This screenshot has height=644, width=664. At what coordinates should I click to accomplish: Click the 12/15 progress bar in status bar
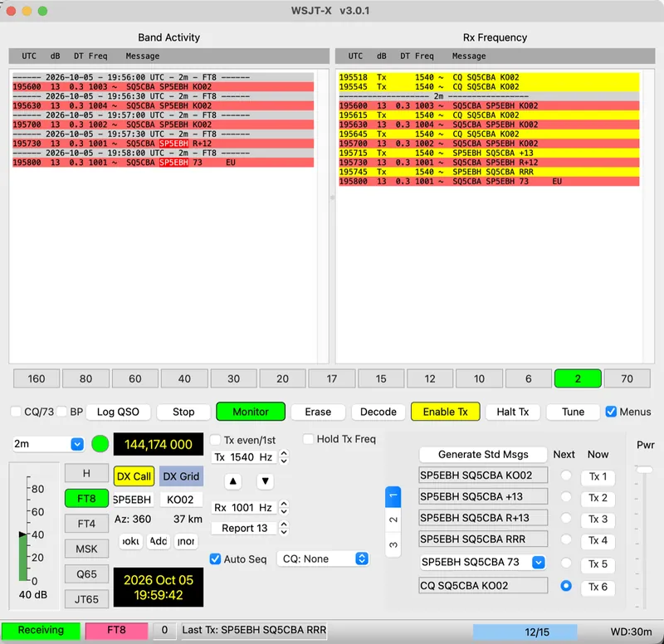[x=525, y=632]
